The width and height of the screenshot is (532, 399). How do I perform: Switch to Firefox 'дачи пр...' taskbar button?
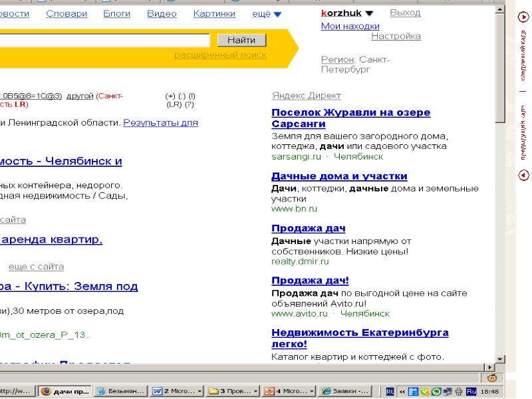pyautogui.click(x=65, y=391)
